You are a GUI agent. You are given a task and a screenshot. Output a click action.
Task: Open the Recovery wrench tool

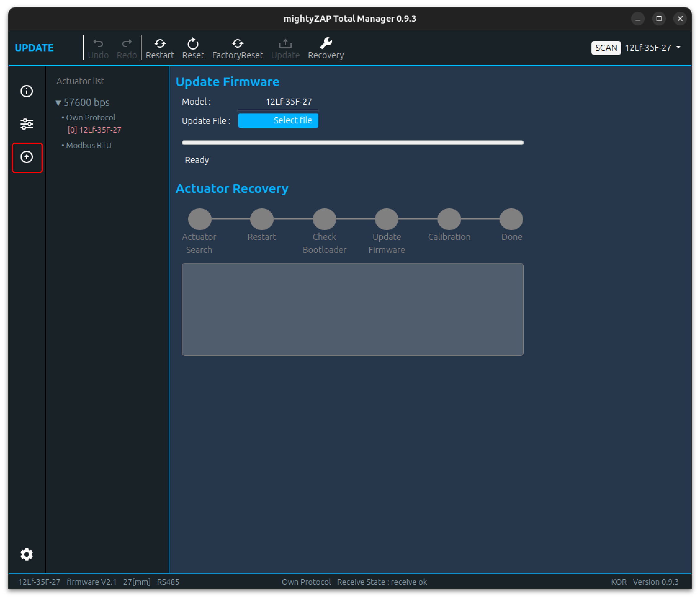[326, 43]
